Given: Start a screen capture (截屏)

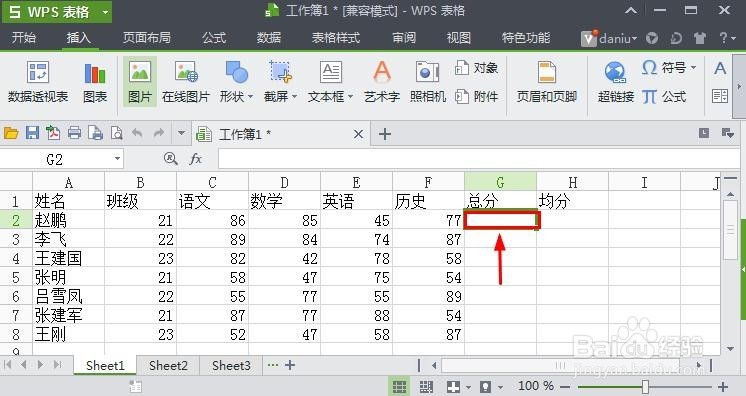Looking at the screenshot, I should pyautogui.click(x=280, y=82).
